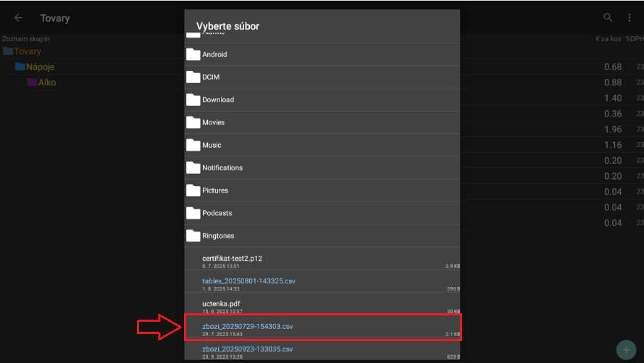Open the Podcasts folder
This screenshot has width=644, height=363.
tap(217, 214)
